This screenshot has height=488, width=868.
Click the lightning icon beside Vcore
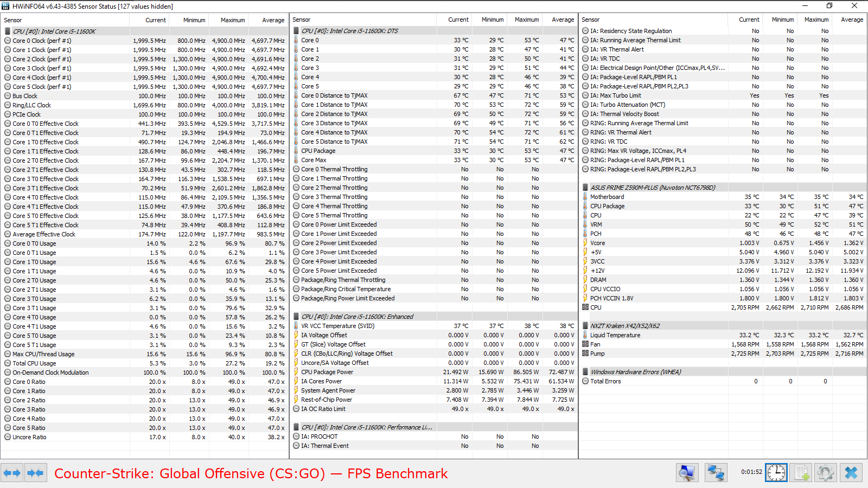tap(585, 243)
